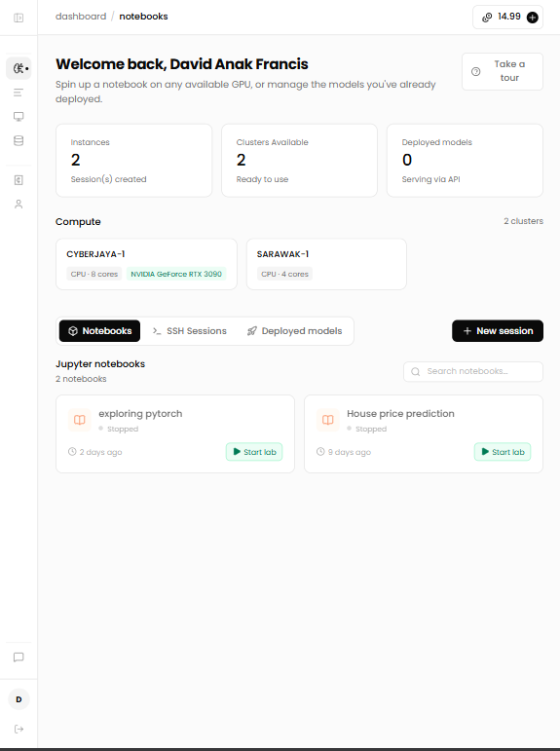Click the CPU · 8 cores tag
This screenshot has width=560, height=751.
[x=94, y=274]
